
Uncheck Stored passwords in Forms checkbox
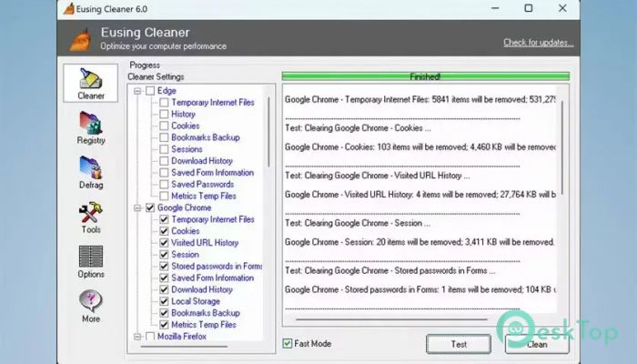click(164, 267)
